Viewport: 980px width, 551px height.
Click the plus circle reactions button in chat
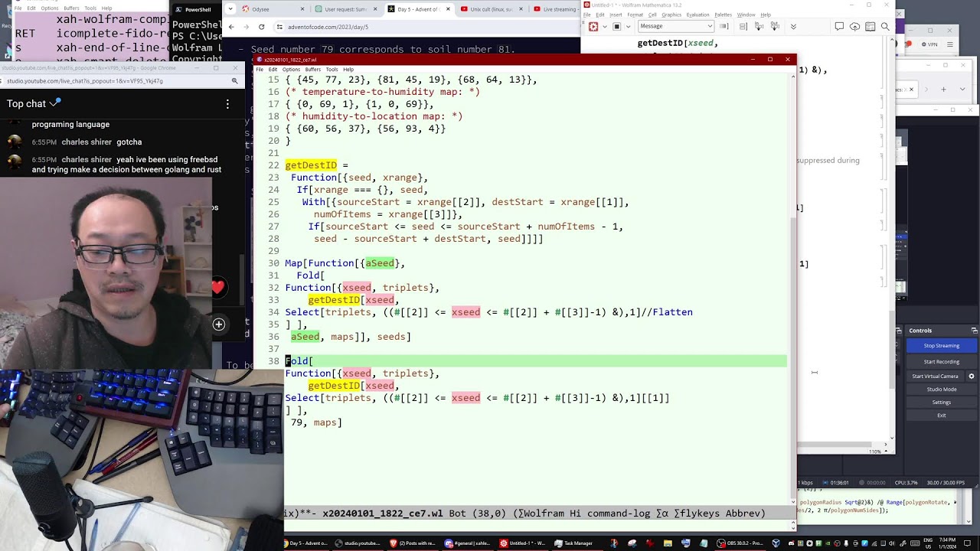(219, 324)
